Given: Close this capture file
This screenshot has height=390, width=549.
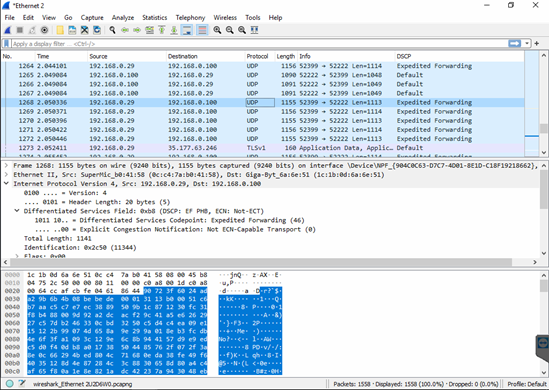Looking at the screenshot, I should (84, 30).
